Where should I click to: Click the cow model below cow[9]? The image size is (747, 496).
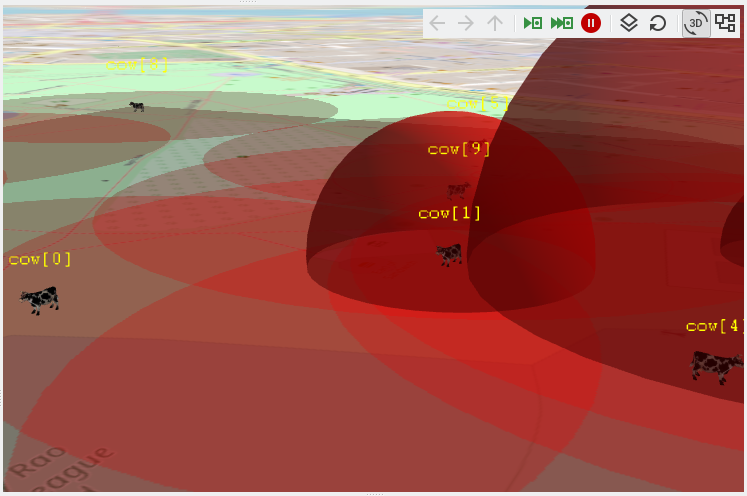458,191
